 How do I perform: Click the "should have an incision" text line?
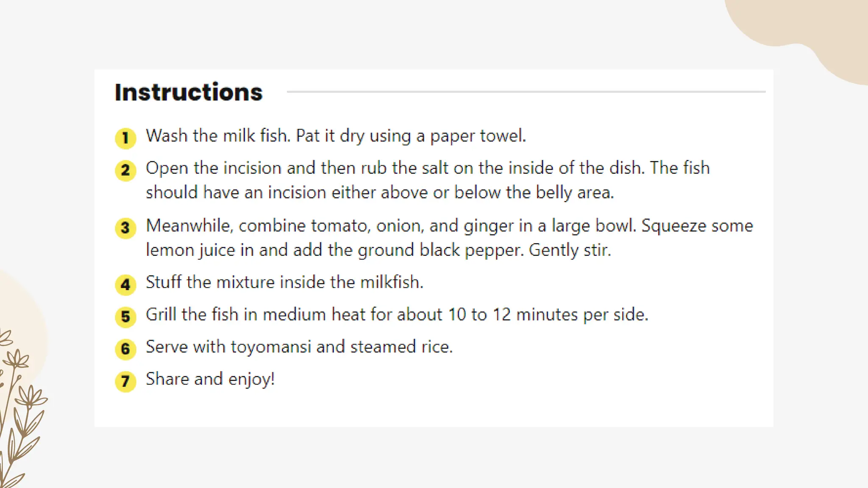(x=380, y=193)
